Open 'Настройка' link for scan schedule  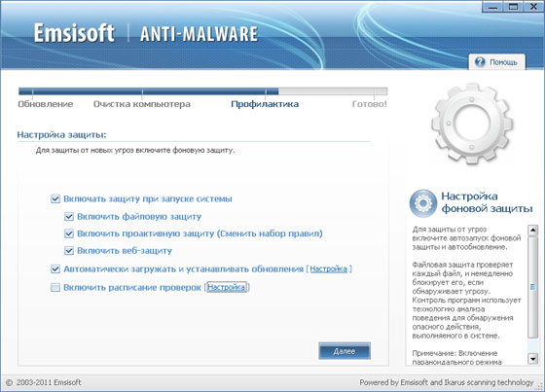(x=227, y=287)
